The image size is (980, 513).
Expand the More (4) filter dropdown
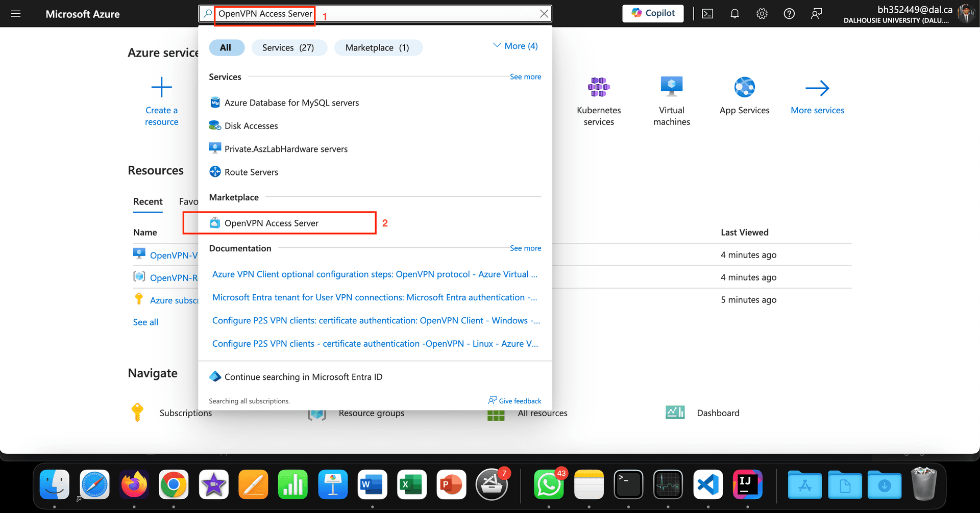[x=516, y=46]
